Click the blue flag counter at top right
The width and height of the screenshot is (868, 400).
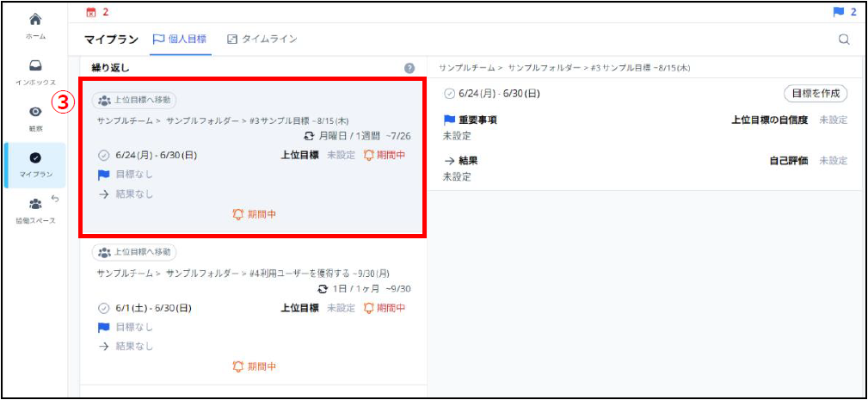[845, 12]
